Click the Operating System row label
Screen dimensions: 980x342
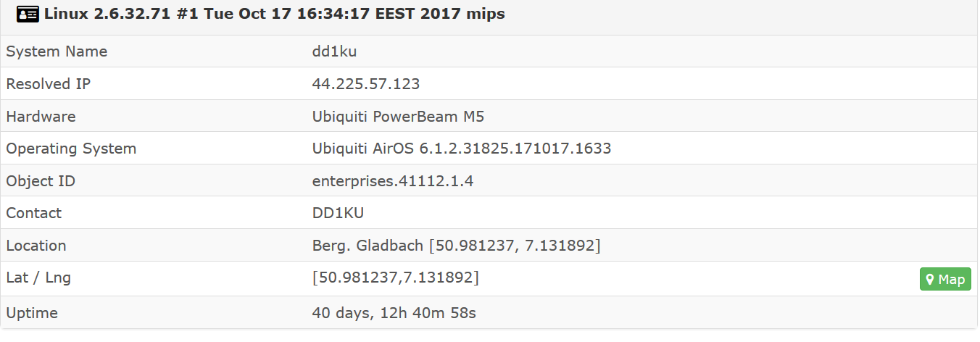tap(71, 149)
